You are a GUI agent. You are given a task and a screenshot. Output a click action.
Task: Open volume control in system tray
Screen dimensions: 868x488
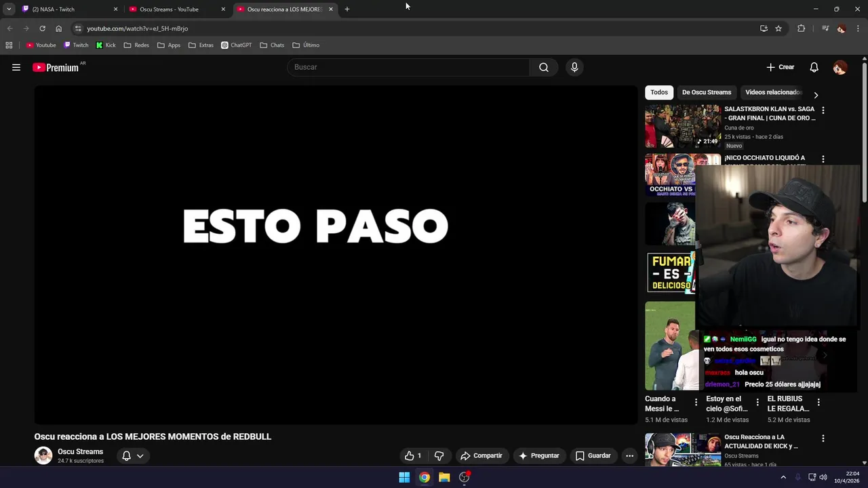click(x=823, y=477)
